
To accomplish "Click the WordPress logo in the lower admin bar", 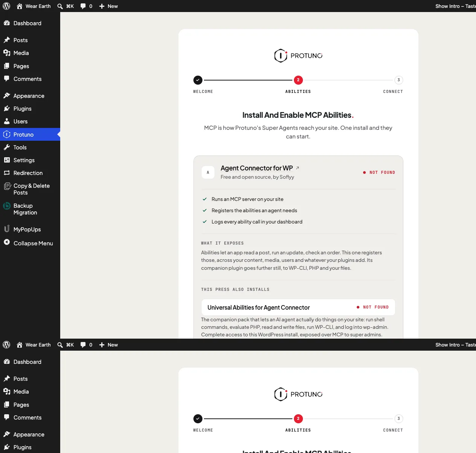I will tap(6, 345).
